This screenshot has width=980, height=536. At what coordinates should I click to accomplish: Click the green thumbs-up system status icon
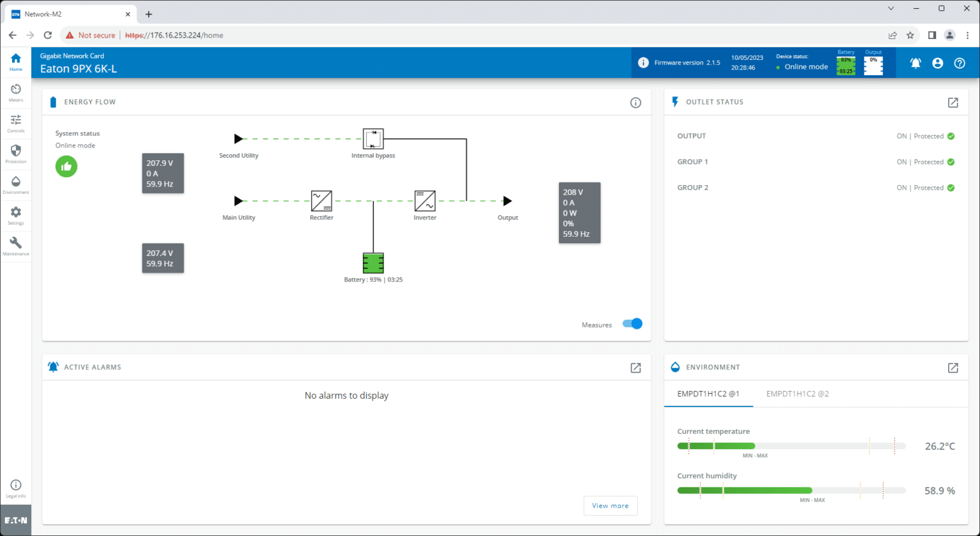point(66,167)
